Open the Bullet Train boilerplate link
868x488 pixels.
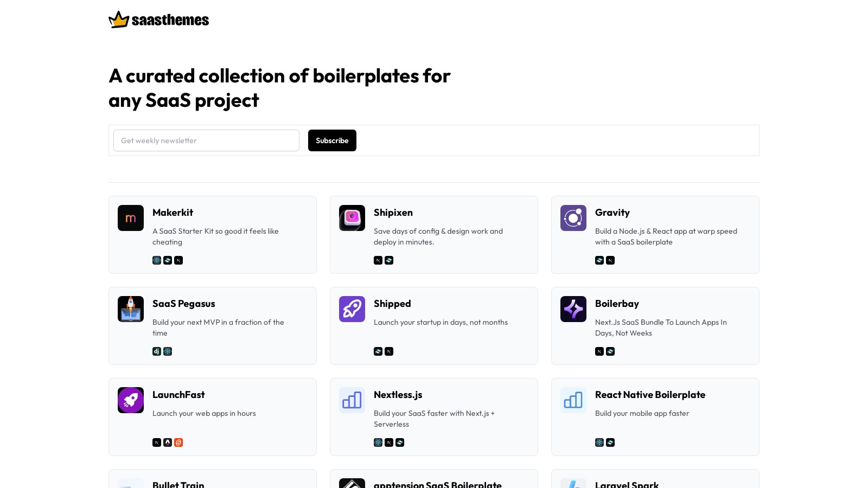(x=178, y=484)
